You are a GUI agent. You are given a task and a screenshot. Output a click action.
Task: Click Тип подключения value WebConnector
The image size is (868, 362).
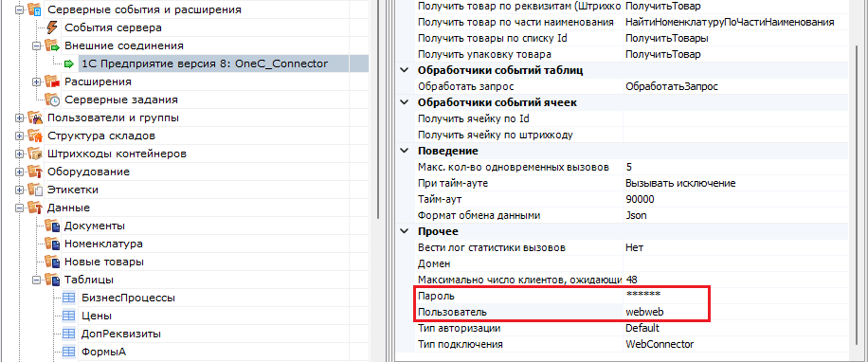coord(659,344)
